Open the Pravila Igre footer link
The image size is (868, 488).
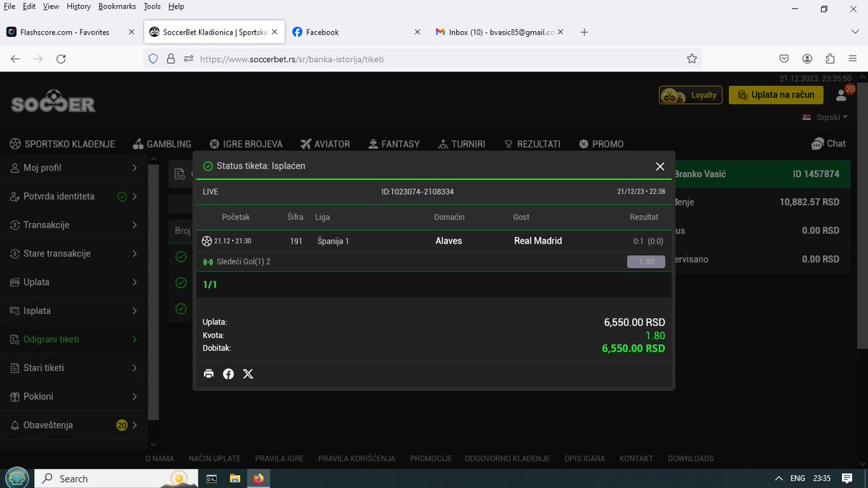point(279,458)
